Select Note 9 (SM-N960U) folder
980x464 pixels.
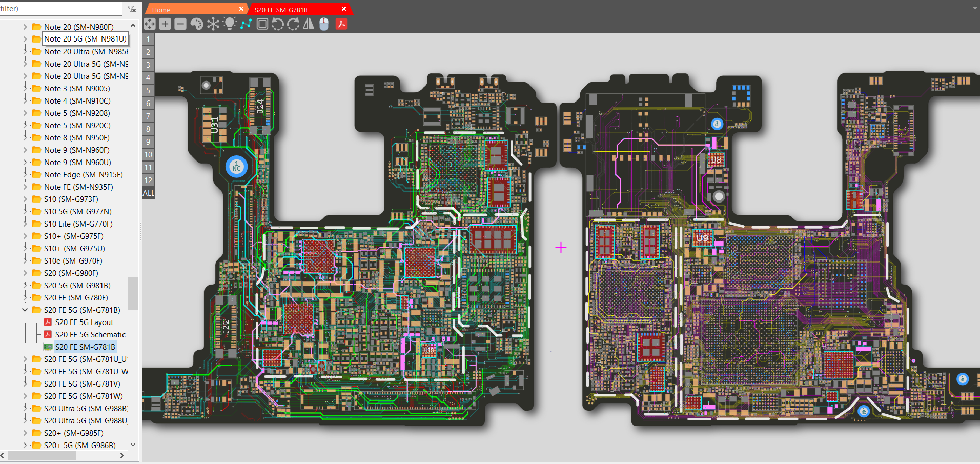pos(77,162)
